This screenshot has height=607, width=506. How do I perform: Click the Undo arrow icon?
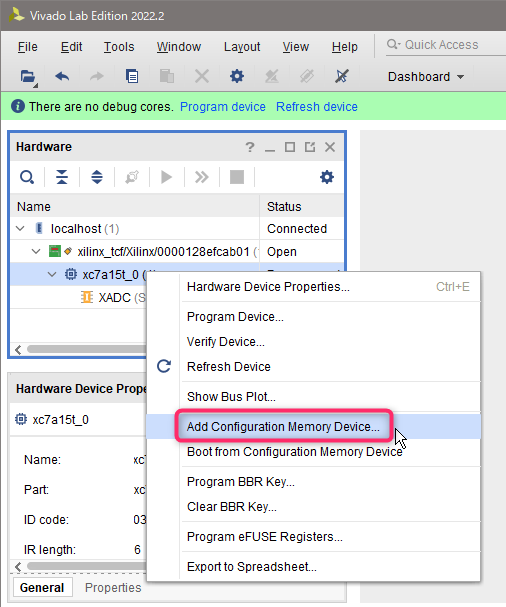tap(62, 76)
